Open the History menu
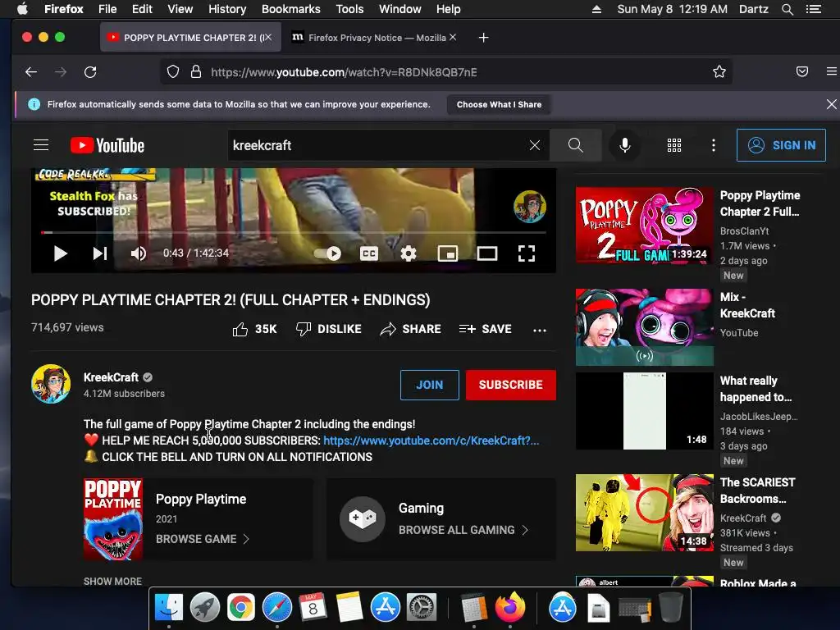Viewport: 840px width, 630px height. 227,9
